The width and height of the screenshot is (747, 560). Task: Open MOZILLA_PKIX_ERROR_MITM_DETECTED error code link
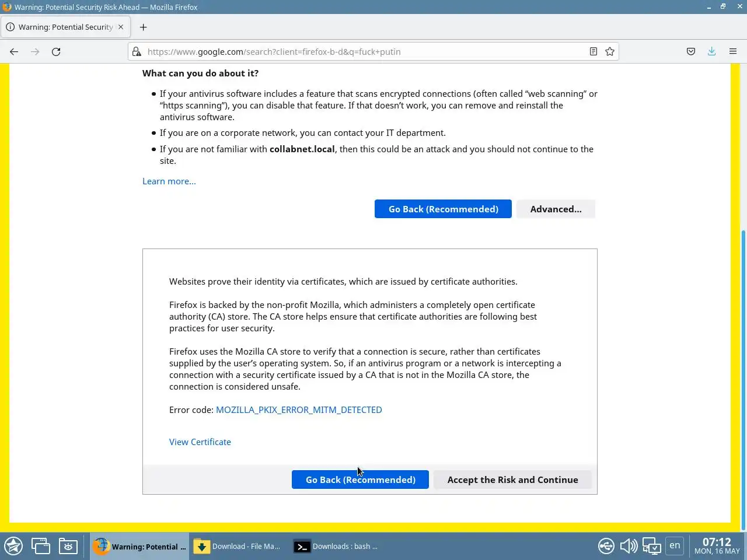299,410
